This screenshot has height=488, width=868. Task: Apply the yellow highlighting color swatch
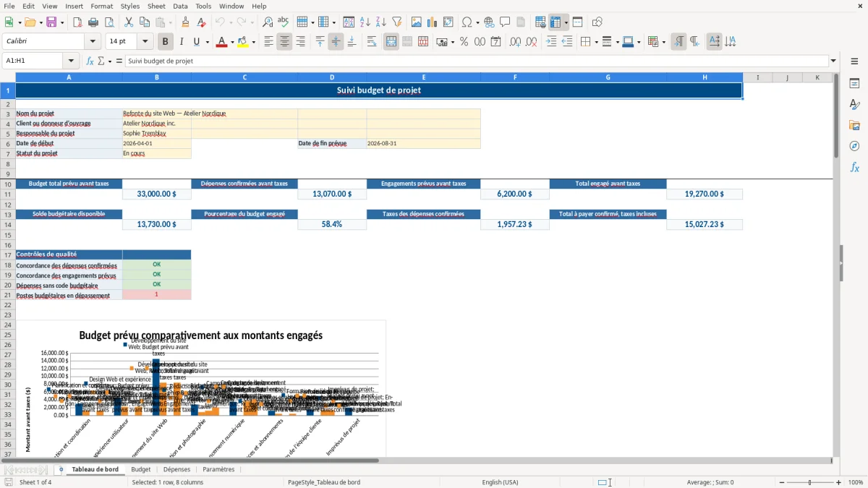click(243, 42)
